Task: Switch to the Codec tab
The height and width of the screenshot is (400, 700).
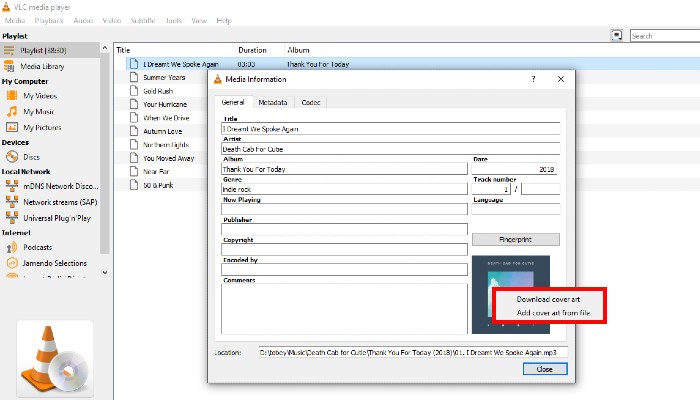Action: point(310,102)
